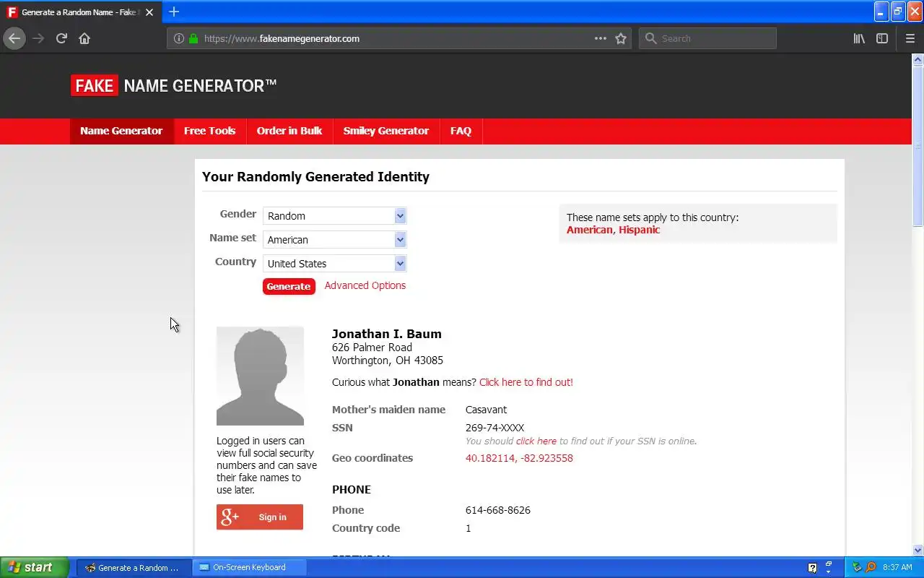Open the Order in Bulk nav item

[289, 131]
